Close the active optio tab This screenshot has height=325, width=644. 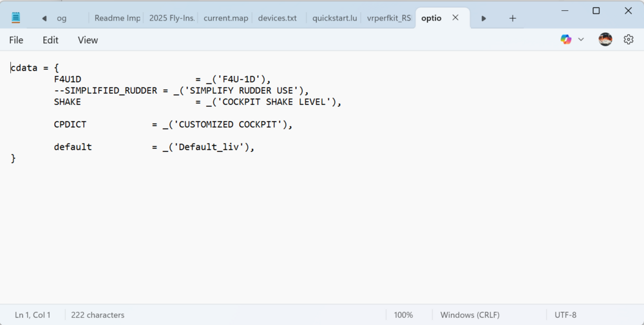pyautogui.click(x=455, y=18)
